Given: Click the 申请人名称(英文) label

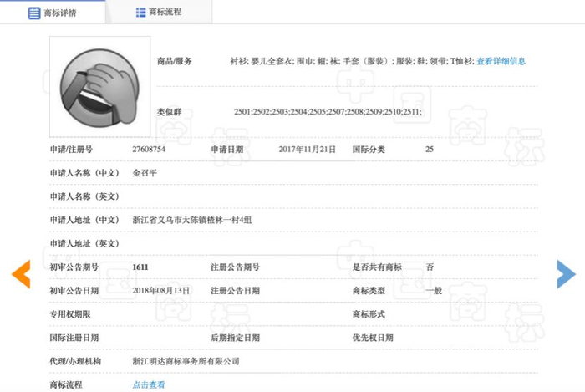Looking at the screenshot, I should [x=84, y=196].
